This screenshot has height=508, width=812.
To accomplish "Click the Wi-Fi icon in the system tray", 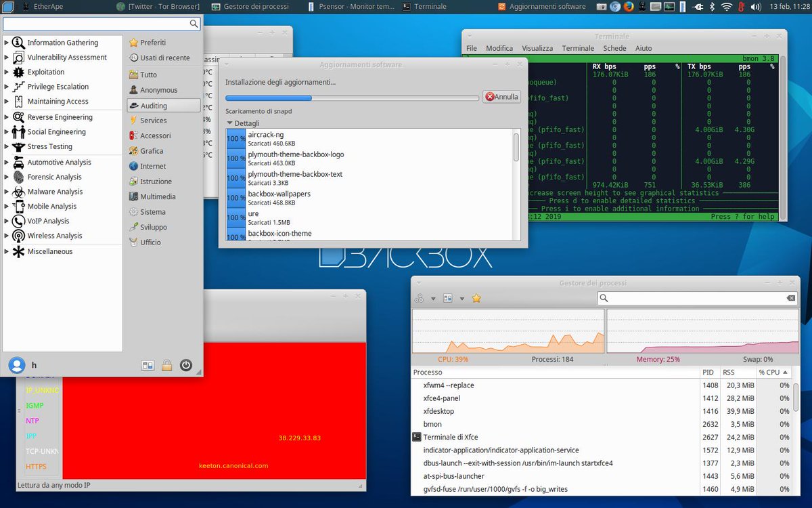I will (727, 7).
